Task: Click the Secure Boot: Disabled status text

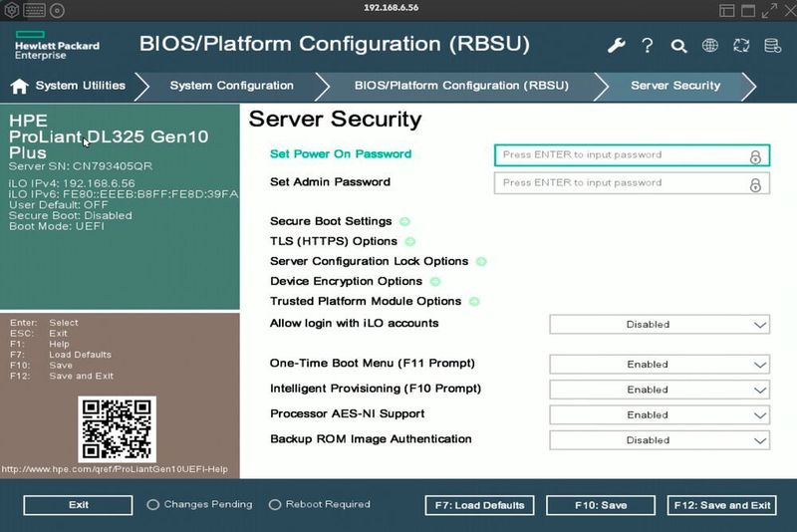Action: [70, 215]
